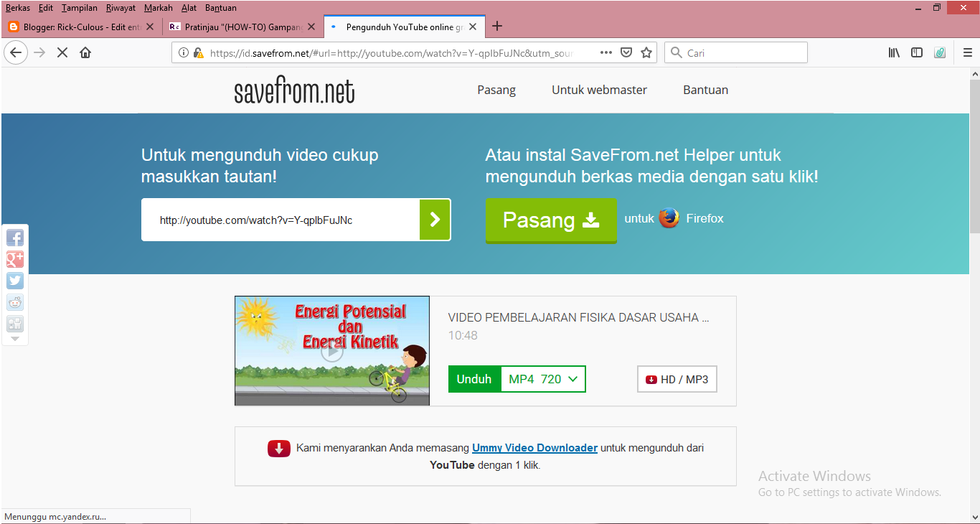Go back with the browser back arrow

pyautogui.click(x=16, y=52)
